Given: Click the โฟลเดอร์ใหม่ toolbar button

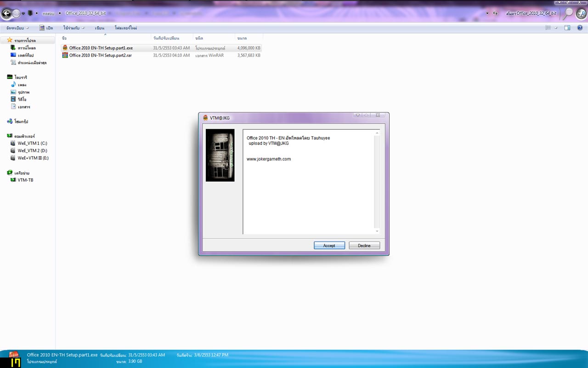Looking at the screenshot, I should pyautogui.click(x=126, y=28).
